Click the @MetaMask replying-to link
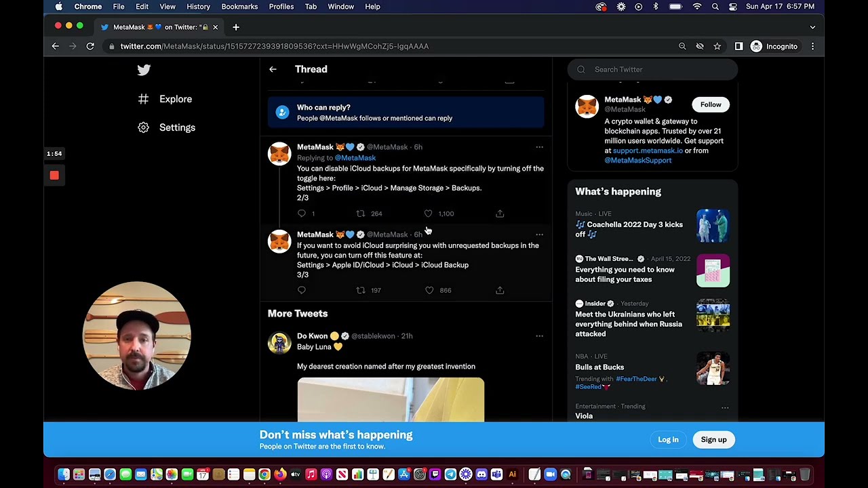Screen dimensions: 868x488 355,158
